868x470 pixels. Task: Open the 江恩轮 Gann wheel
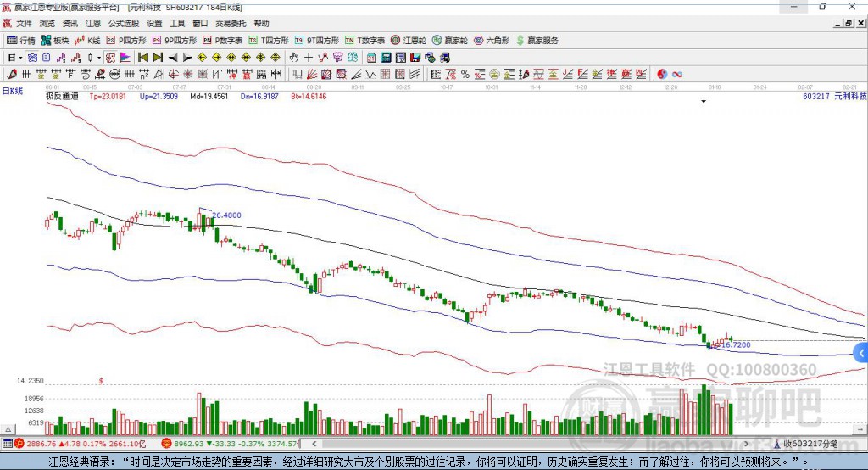(409, 41)
